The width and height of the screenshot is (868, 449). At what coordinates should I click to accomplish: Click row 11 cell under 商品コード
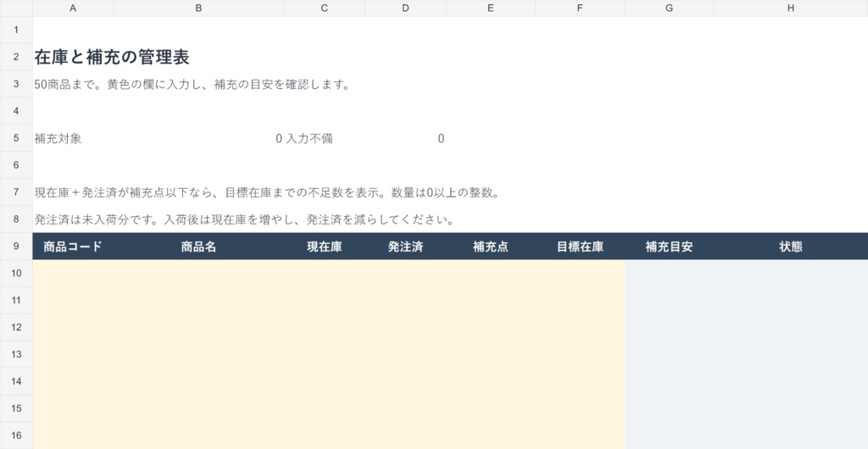point(73,300)
